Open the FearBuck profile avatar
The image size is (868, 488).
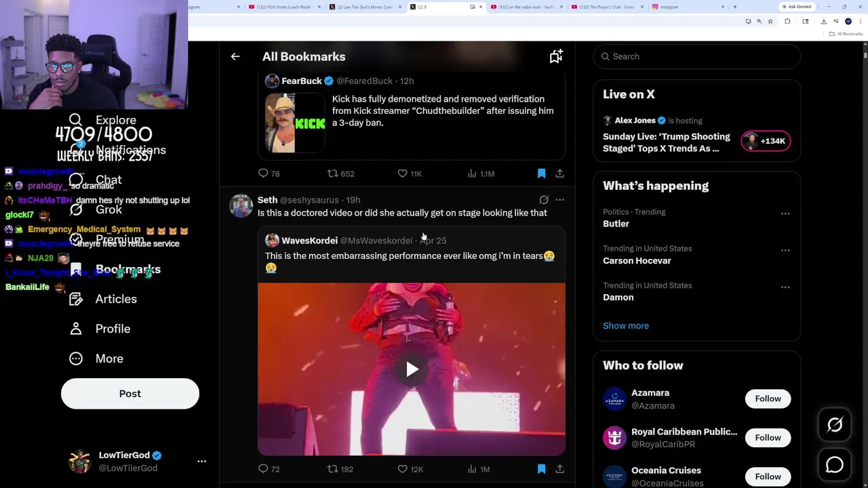(x=272, y=81)
